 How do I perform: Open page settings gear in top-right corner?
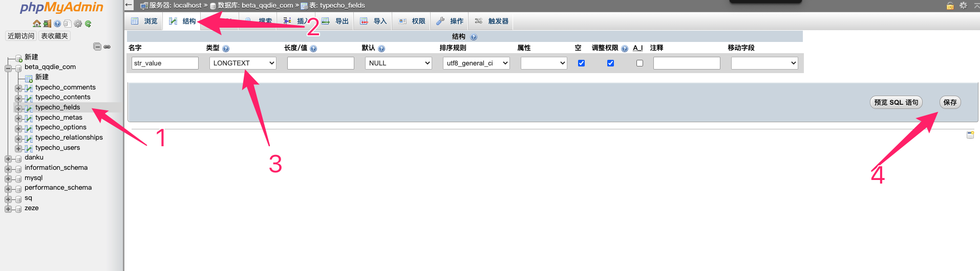[963, 6]
